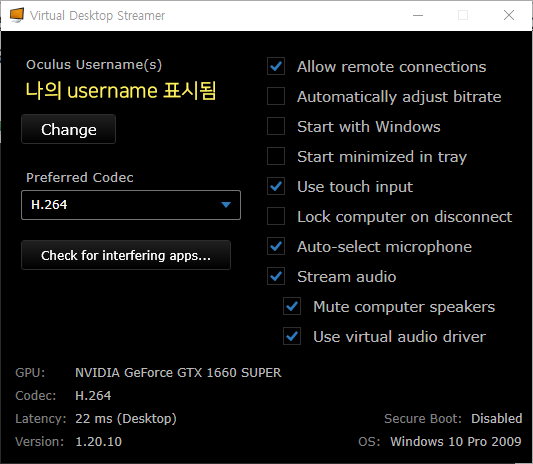Screen dimensions: 533x464
Task: Click the OS value Windows 10 Pro 2009
Action: click(456, 442)
